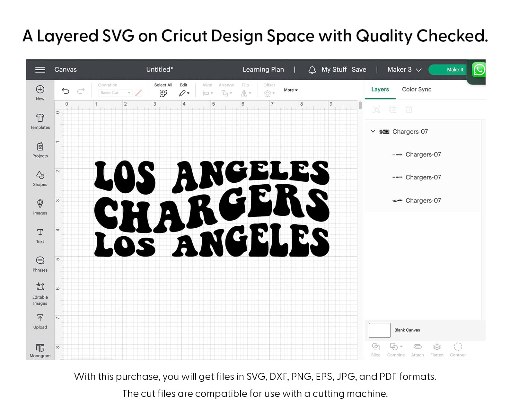
Task: Open the Maker 3 machine selector
Action: (x=404, y=70)
